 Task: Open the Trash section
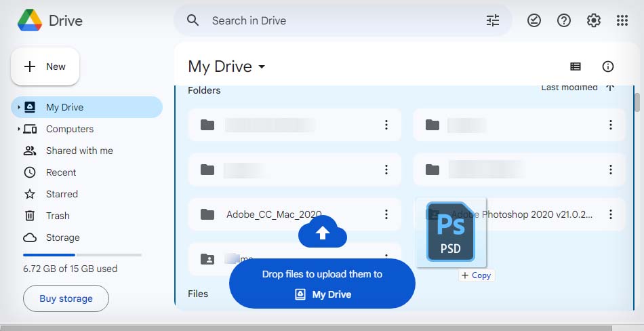[58, 216]
